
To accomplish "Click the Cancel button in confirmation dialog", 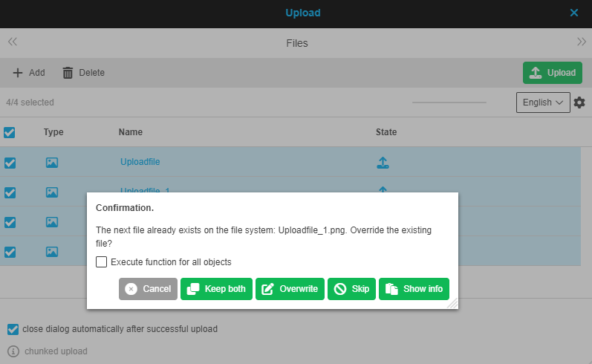I will click(148, 289).
